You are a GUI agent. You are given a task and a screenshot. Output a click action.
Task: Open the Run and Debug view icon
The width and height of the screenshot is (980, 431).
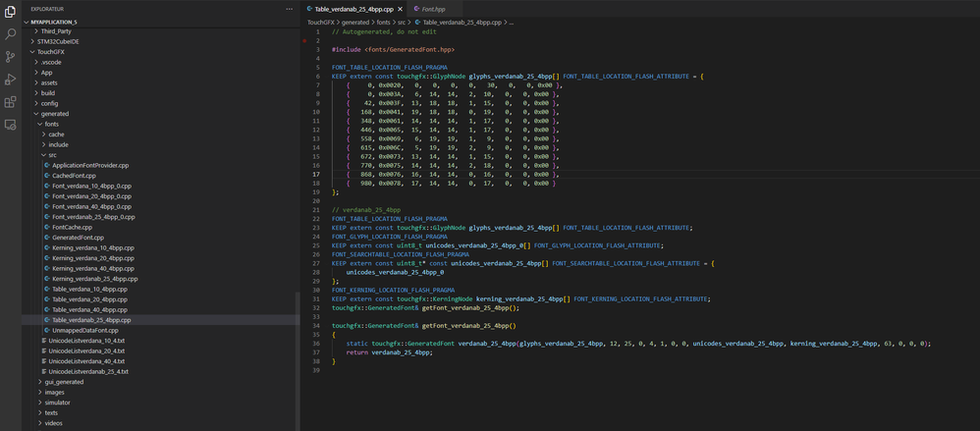click(x=10, y=80)
